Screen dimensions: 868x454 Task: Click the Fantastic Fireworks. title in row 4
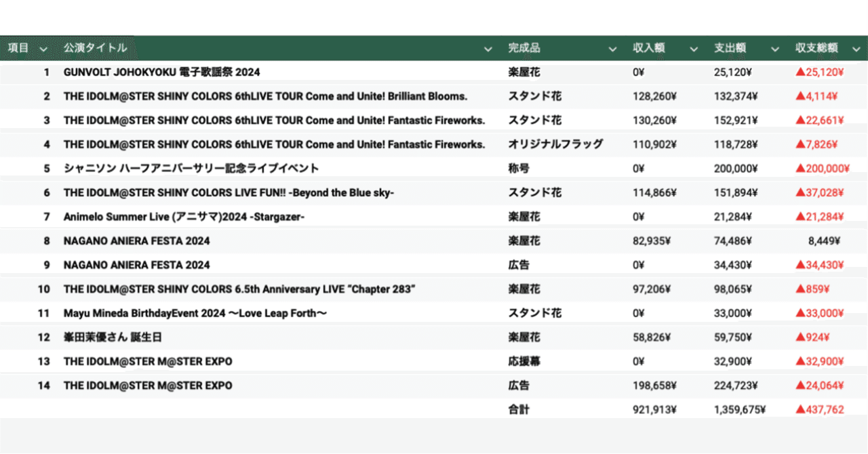[x=275, y=144]
